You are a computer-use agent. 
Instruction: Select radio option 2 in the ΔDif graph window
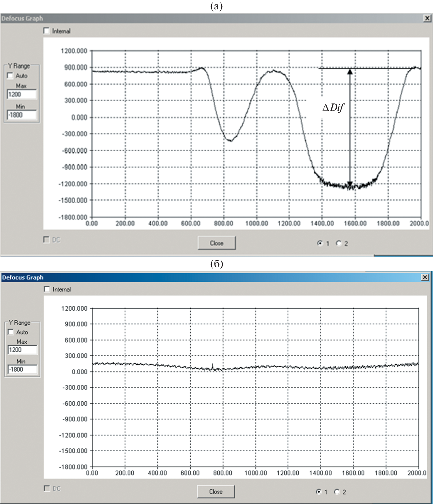[339, 243]
